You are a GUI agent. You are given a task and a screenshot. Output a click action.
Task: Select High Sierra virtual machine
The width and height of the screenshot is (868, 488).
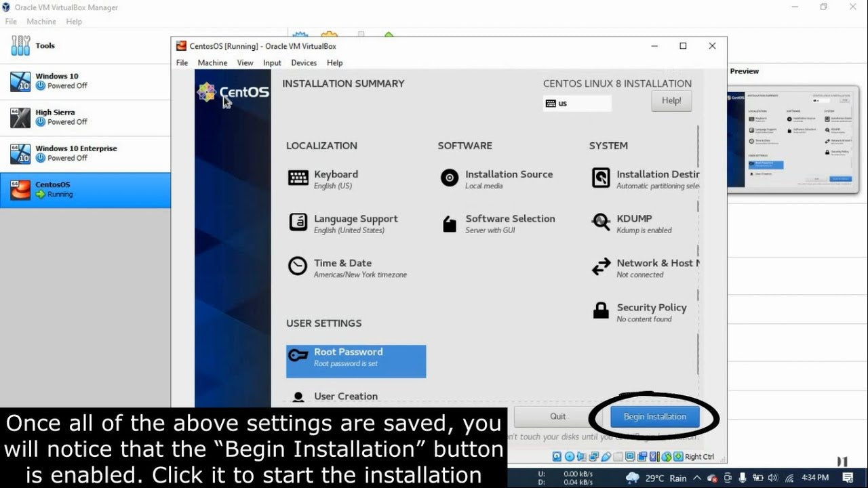[85, 117]
